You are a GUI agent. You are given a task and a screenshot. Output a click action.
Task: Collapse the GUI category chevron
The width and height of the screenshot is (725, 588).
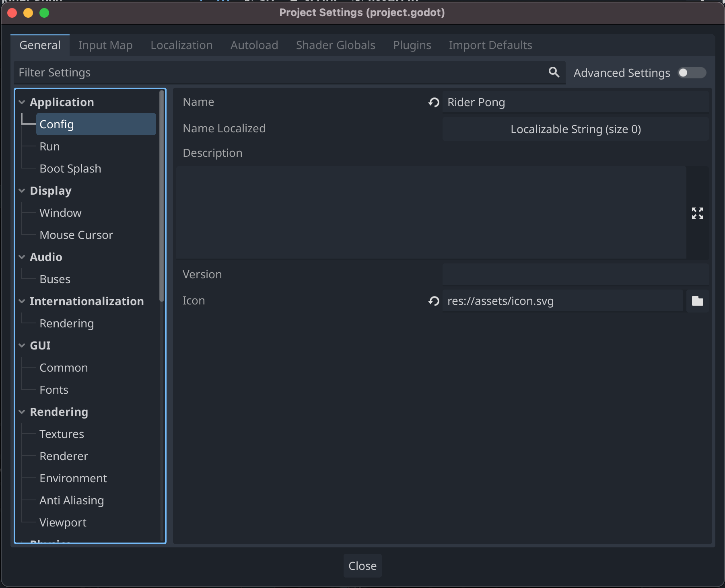click(x=22, y=346)
